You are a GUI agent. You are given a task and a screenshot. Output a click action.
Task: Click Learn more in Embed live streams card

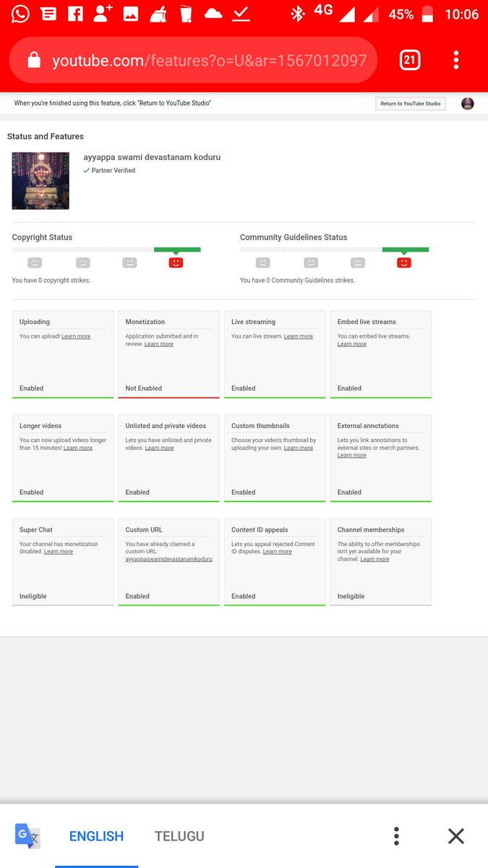point(352,344)
